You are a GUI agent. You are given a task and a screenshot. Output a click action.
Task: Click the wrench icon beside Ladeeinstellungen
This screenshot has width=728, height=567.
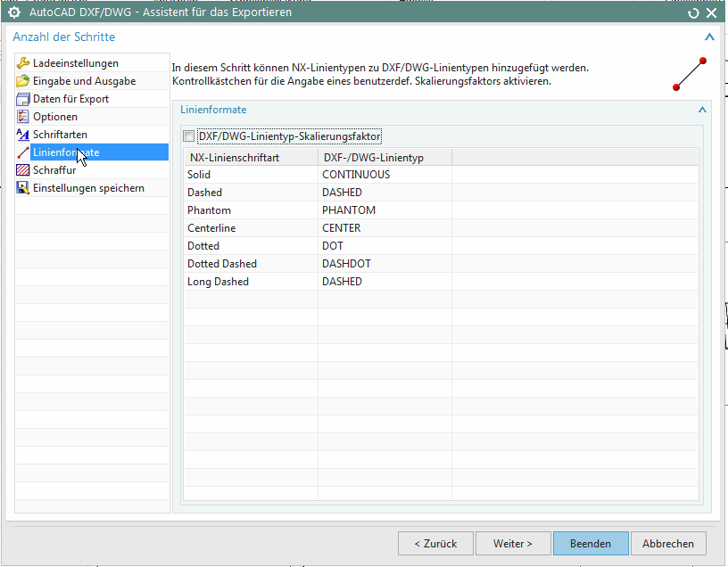pos(23,63)
